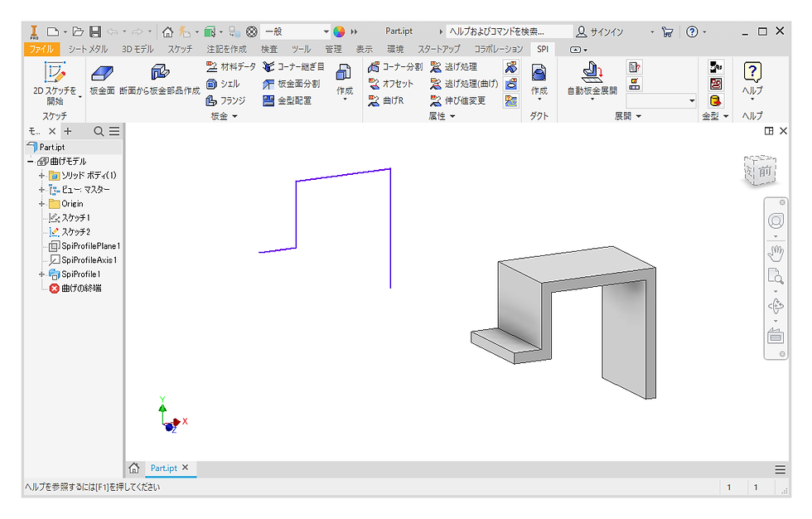The height and width of the screenshot is (519, 812).
Task: Open 金型配置 die placement
Action: (x=287, y=100)
